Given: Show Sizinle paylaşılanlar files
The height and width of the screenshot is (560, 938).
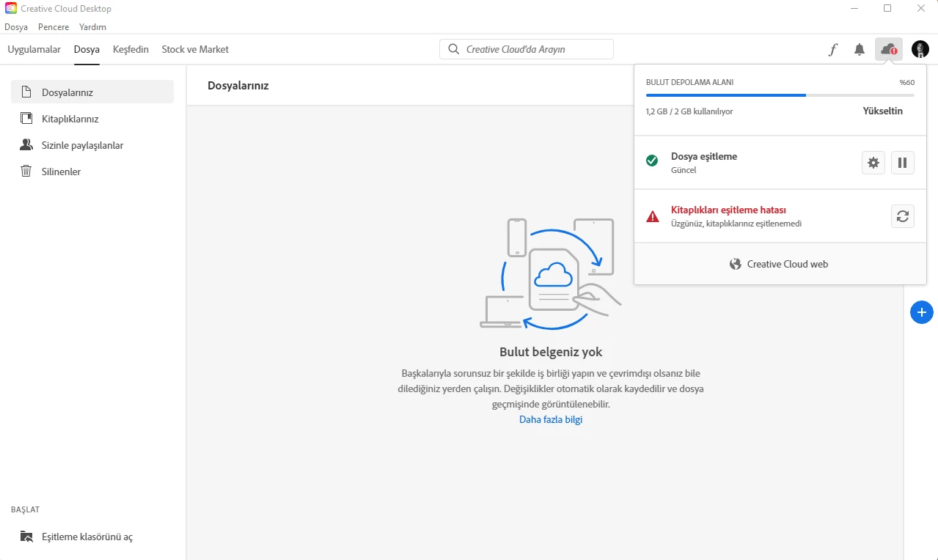Looking at the screenshot, I should [92, 145].
